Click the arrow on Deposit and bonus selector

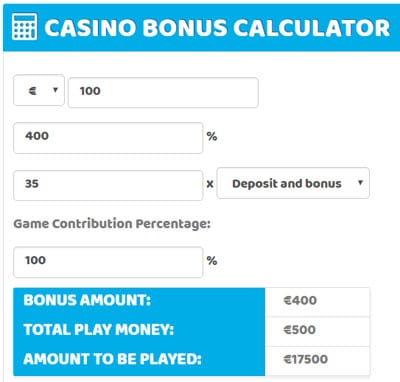click(360, 182)
